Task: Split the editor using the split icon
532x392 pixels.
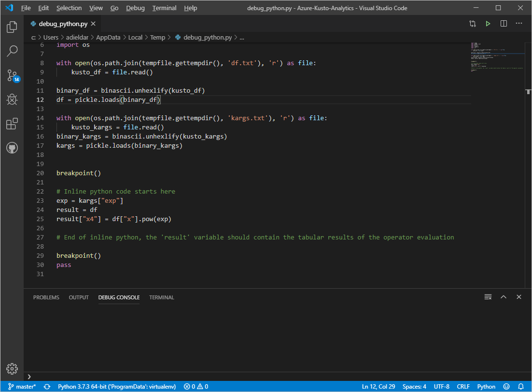Action: [x=503, y=23]
